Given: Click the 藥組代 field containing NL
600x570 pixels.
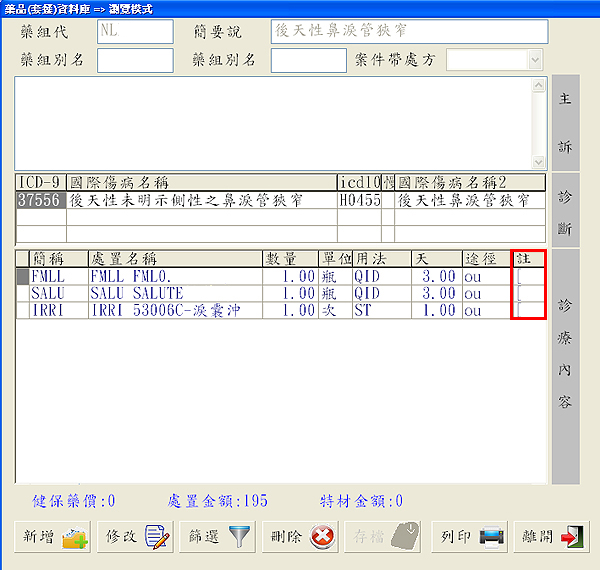Looking at the screenshot, I should coord(134,31).
